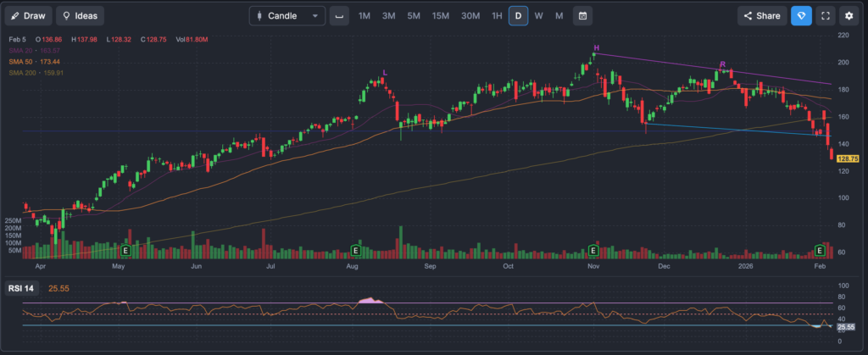Screen dimensions: 868x355
Task: Open the RSI 14 indicator label
Action: point(23,287)
